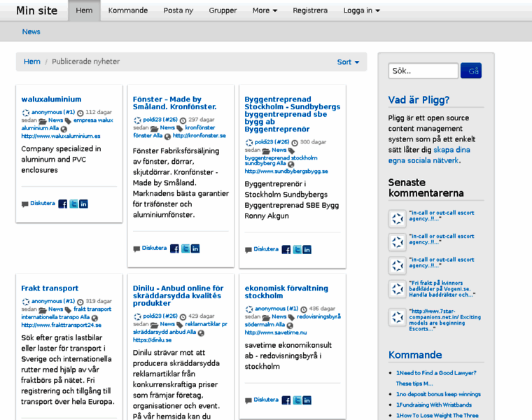Focus the Sök search field
The width and height of the screenshot is (532, 420).
(423, 71)
